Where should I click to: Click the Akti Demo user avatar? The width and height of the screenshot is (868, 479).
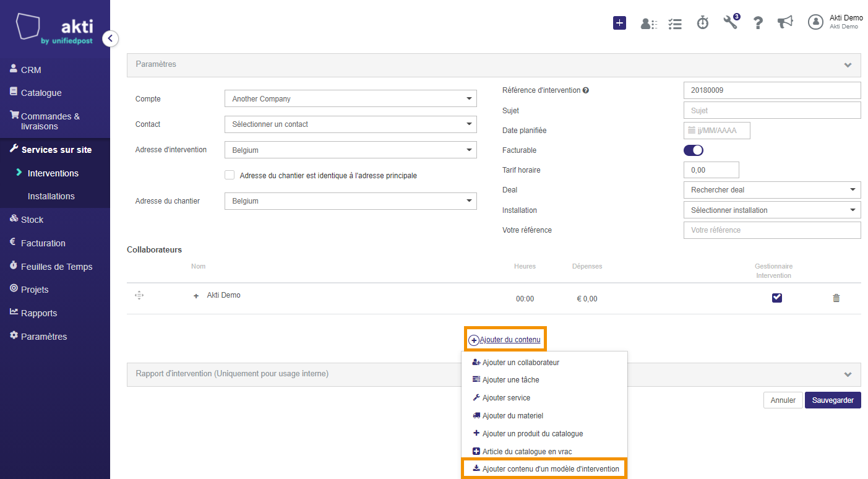(815, 22)
